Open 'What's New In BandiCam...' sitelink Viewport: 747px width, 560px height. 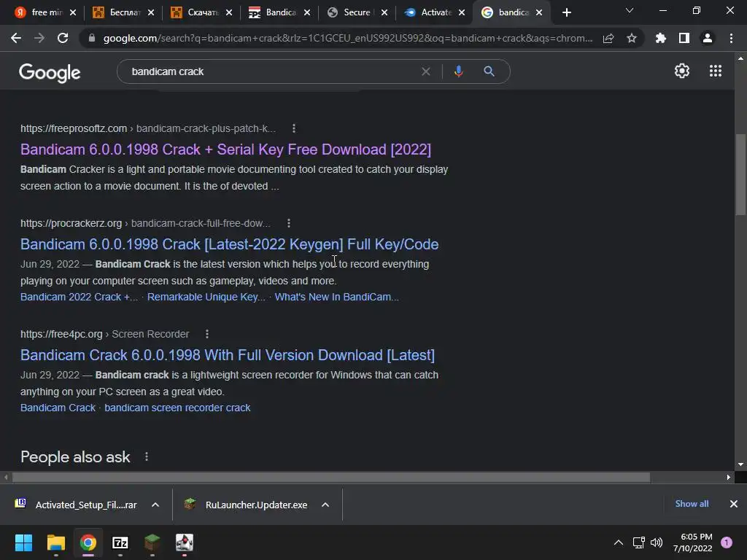coord(337,297)
